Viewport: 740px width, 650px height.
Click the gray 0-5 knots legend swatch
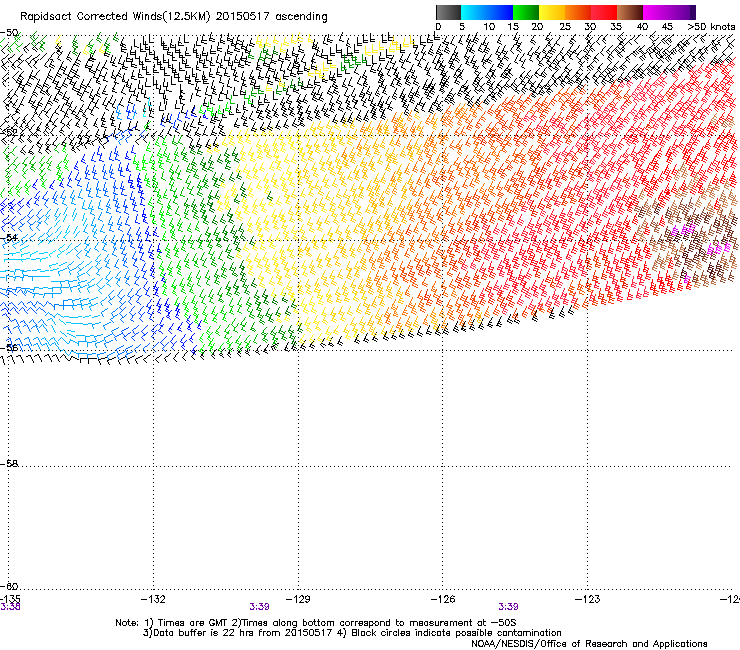click(449, 12)
